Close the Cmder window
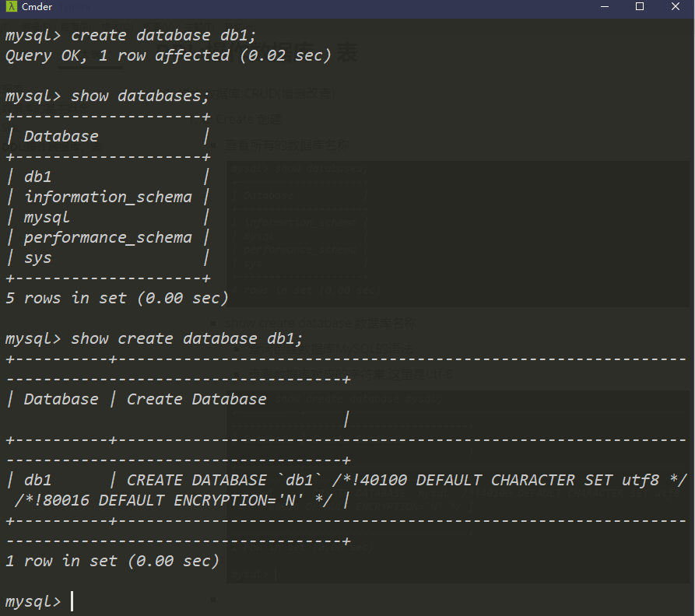 click(x=675, y=7)
